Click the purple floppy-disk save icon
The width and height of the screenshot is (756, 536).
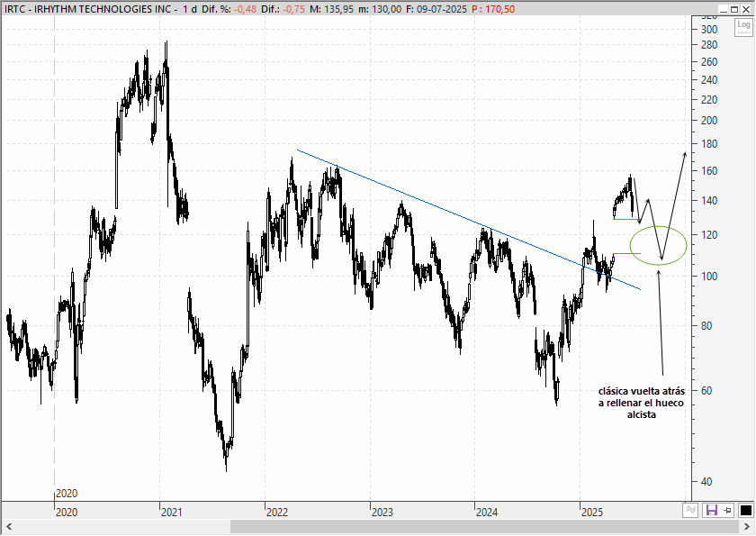click(711, 510)
